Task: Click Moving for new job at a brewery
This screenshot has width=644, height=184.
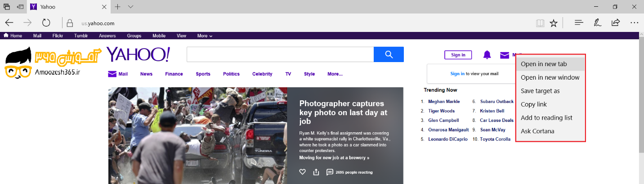Action: [334, 158]
